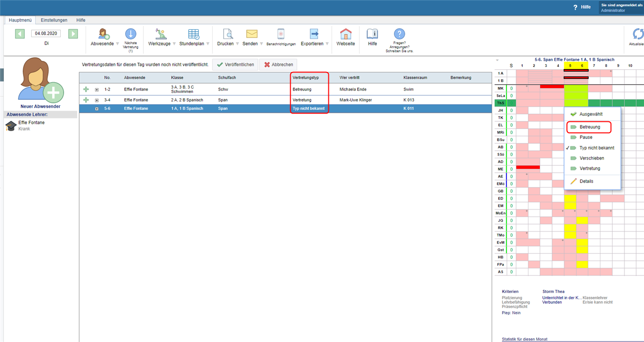
Task: Open the Stundenplan dropdown arrow
Action: (x=207, y=44)
